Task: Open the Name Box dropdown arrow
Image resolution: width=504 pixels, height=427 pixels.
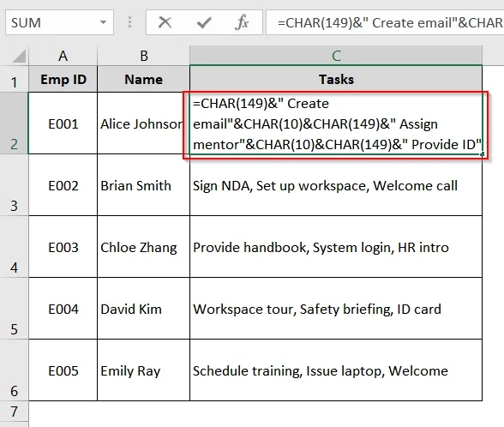Action: [x=103, y=22]
